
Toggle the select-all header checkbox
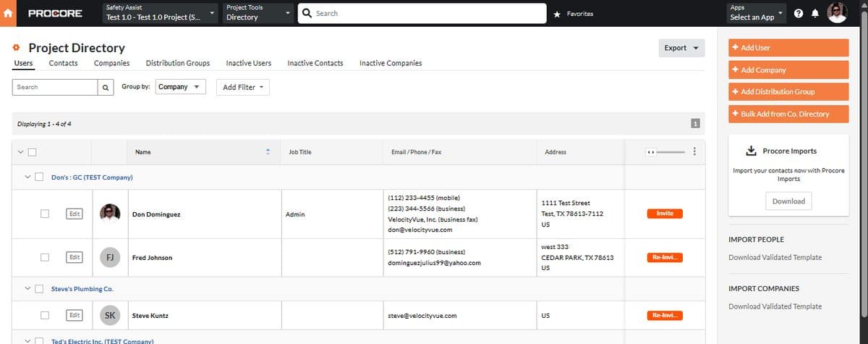click(33, 152)
